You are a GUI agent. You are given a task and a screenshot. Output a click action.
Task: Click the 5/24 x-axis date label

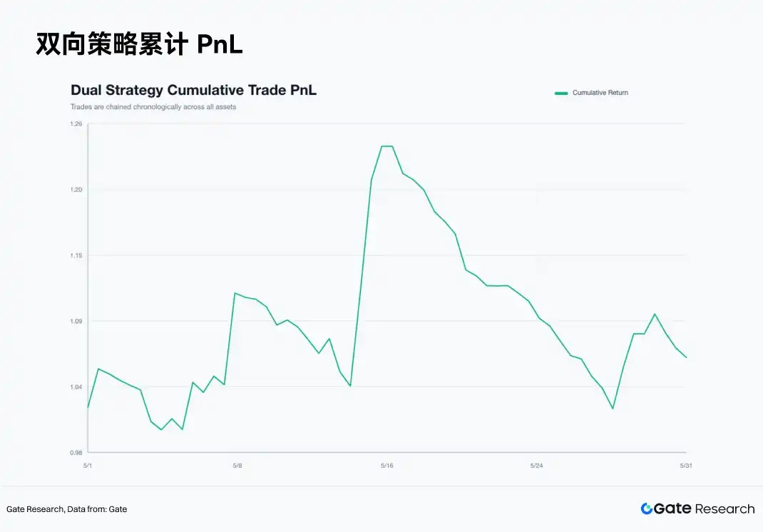click(x=536, y=465)
